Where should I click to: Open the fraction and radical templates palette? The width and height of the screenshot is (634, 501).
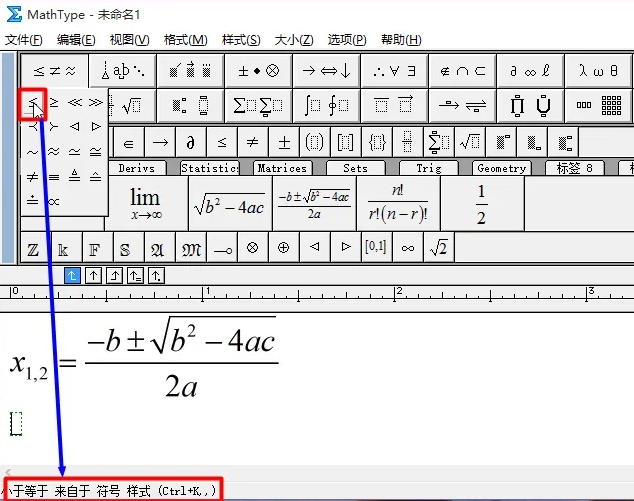pyautogui.click(x=132, y=106)
